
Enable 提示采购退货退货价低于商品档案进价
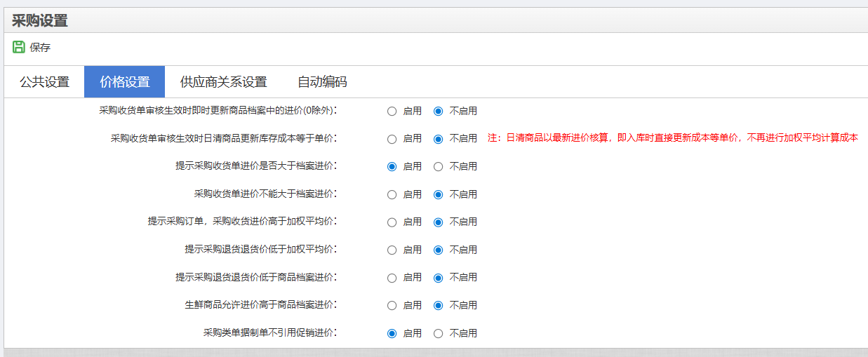392,278
